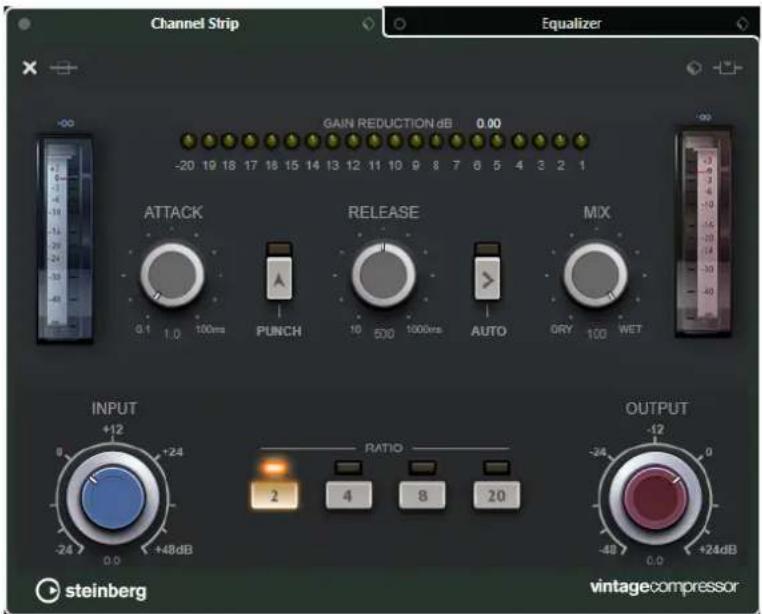The image size is (762, 614).
Task: Click the output gain value 0.0
Action: [655, 561]
